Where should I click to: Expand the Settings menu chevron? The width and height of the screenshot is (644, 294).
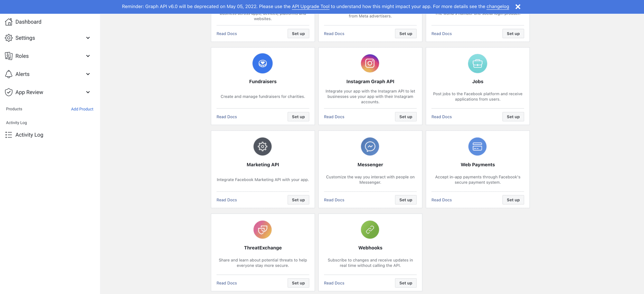click(88, 38)
